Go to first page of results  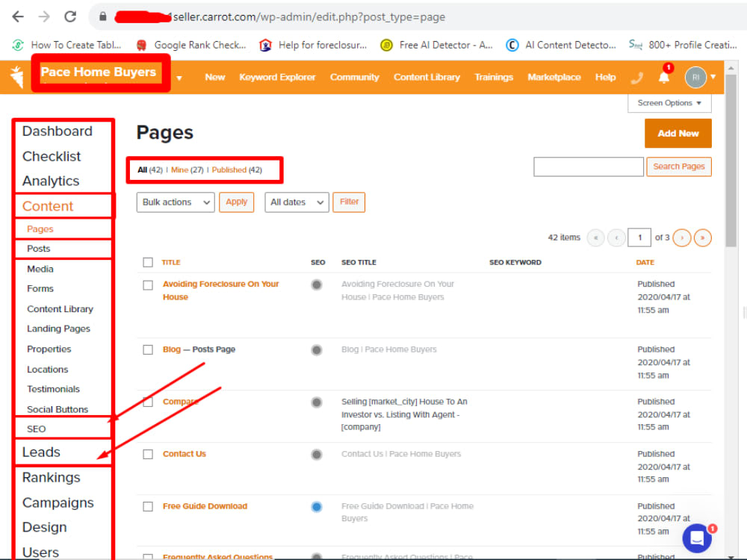pyautogui.click(x=595, y=237)
